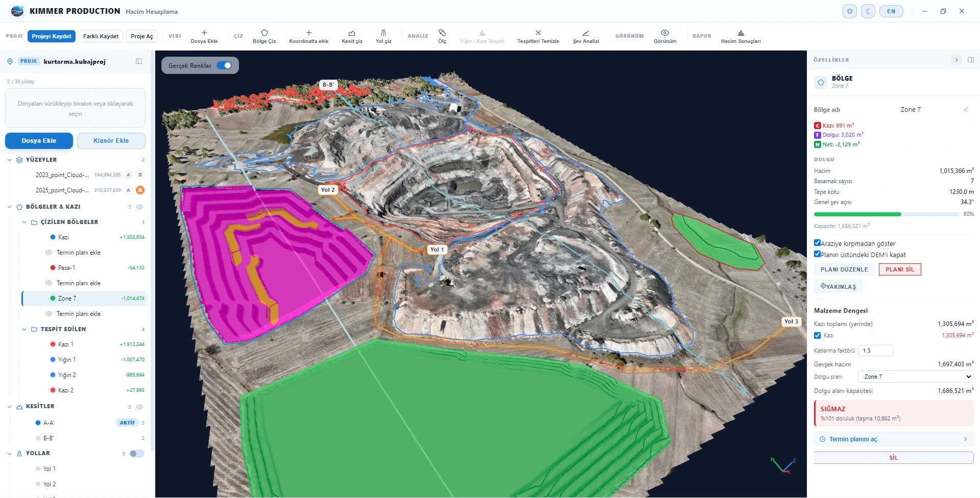The image size is (980, 498).
Task: Collapse the Yollar section
Action: click(x=9, y=454)
